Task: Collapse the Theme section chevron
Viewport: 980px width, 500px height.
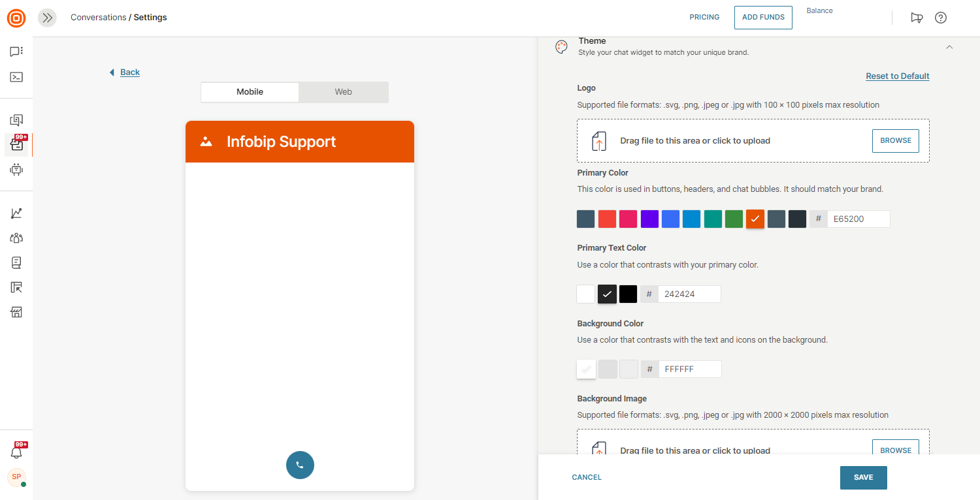Action: [x=949, y=47]
